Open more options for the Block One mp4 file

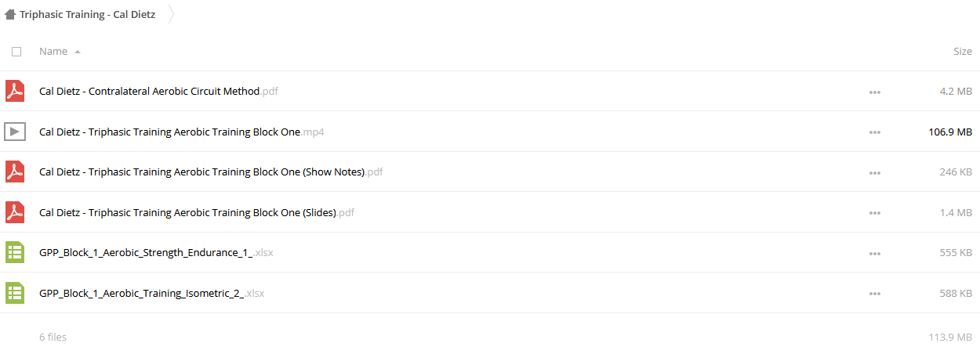[x=875, y=132]
